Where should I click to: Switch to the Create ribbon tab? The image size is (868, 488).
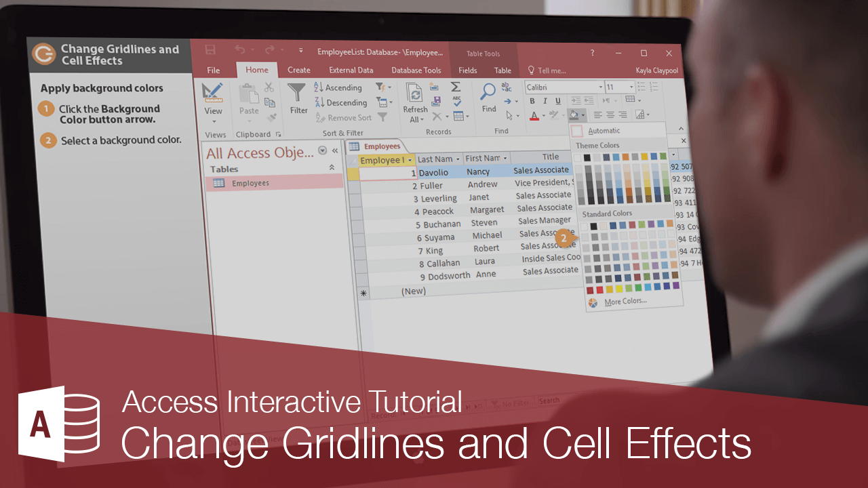click(299, 70)
